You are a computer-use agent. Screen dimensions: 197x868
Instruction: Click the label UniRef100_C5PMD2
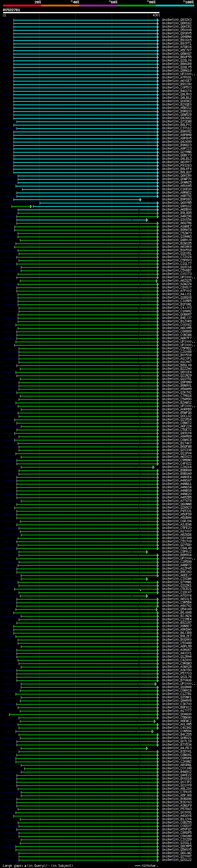click(177, 349)
